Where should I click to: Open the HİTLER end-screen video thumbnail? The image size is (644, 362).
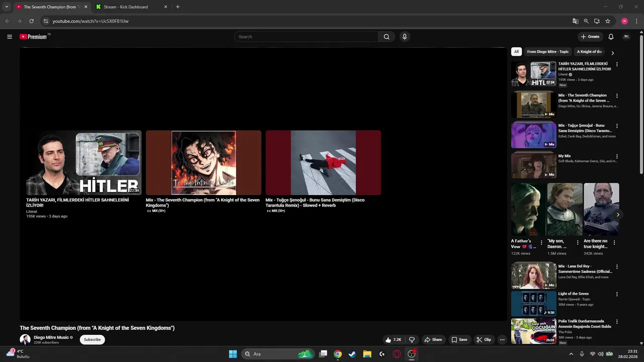pyautogui.click(x=84, y=162)
